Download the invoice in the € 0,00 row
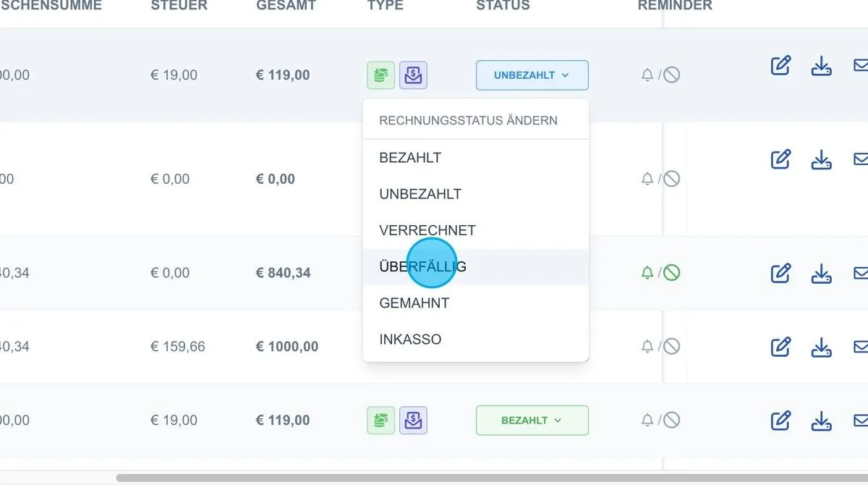868x485 pixels. point(821,159)
